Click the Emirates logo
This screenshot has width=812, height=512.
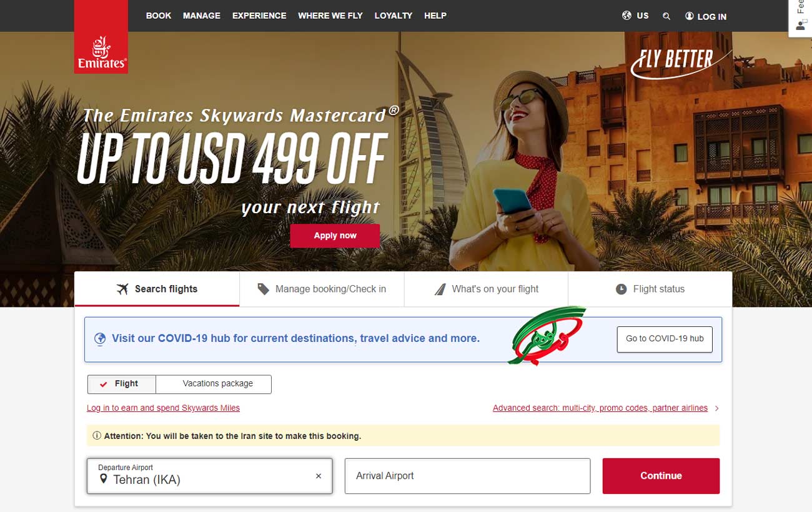click(101, 37)
